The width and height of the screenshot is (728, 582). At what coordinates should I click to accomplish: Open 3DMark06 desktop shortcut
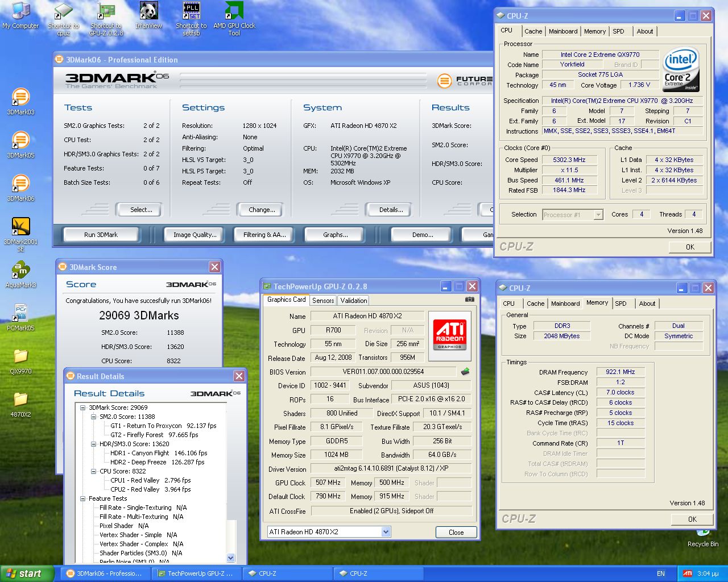tap(20, 188)
